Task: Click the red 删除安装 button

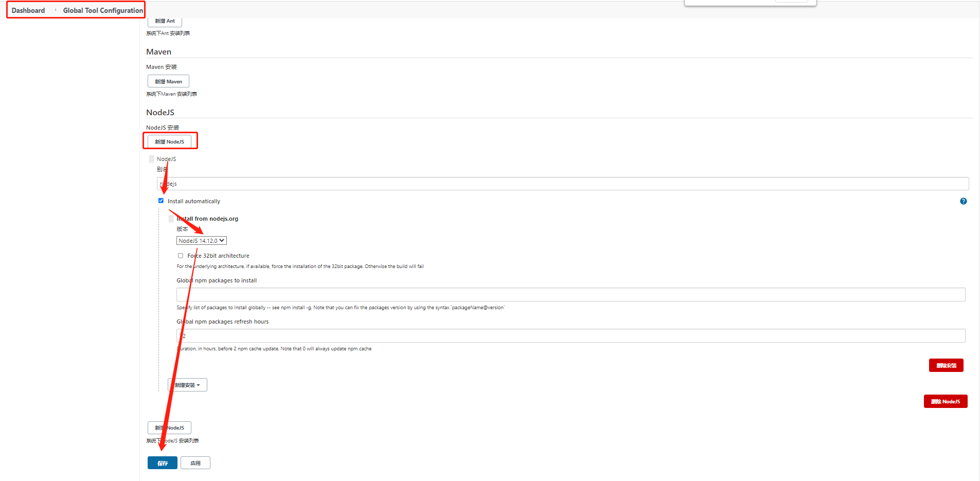Action: pyautogui.click(x=946, y=365)
